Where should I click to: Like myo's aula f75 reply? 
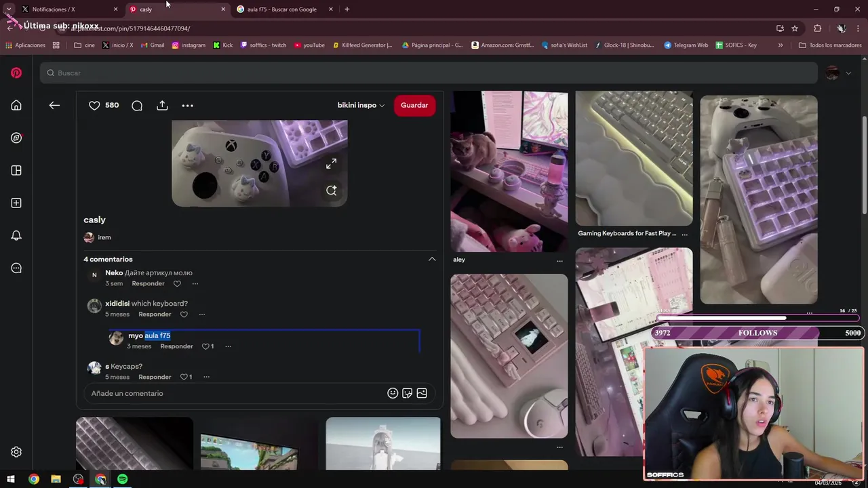[205, 346]
